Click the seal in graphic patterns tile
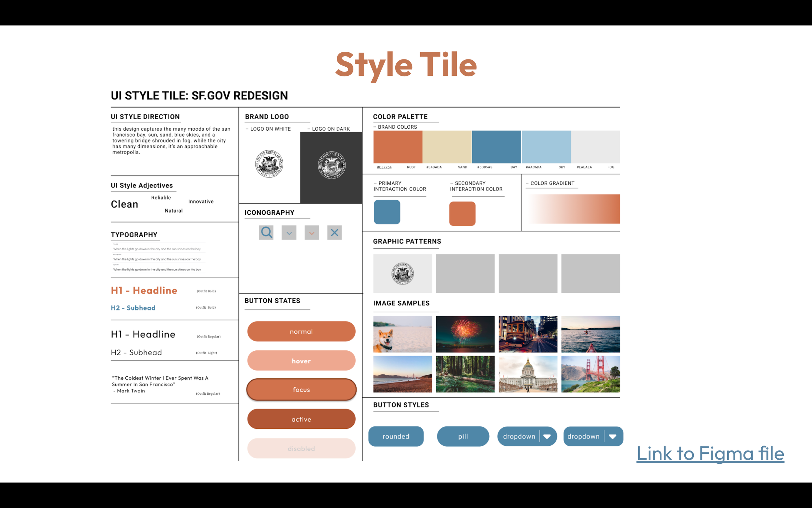 click(x=402, y=273)
